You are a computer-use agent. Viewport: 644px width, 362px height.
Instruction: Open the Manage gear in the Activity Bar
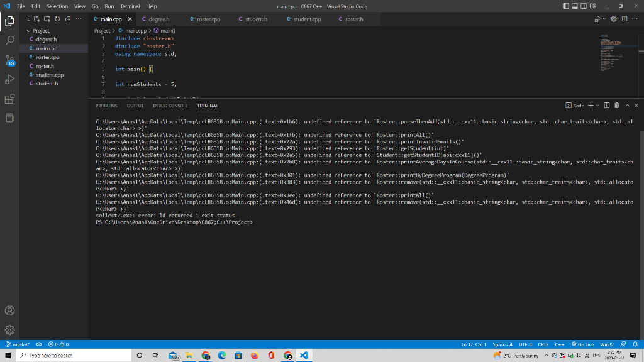(x=9, y=330)
